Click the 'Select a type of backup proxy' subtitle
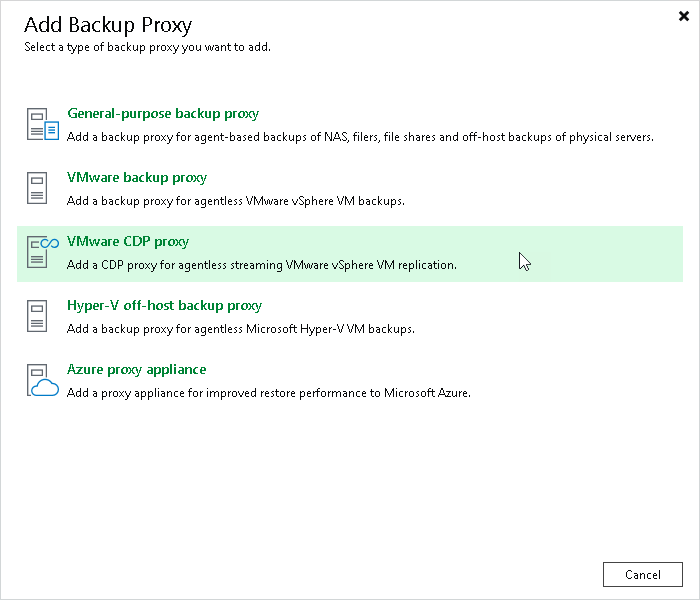700x600 pixels. (147, 47)
